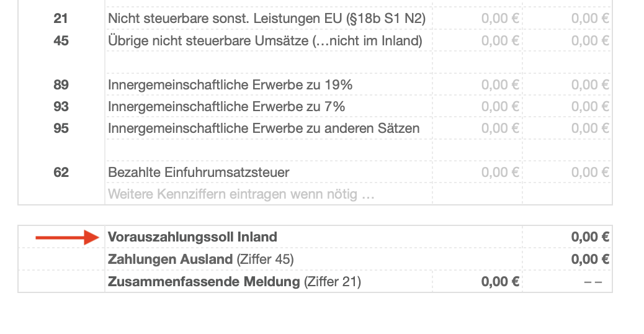Click the 'Zusammenfassende Meldung' 0,00 € amount

click(499, 282)
